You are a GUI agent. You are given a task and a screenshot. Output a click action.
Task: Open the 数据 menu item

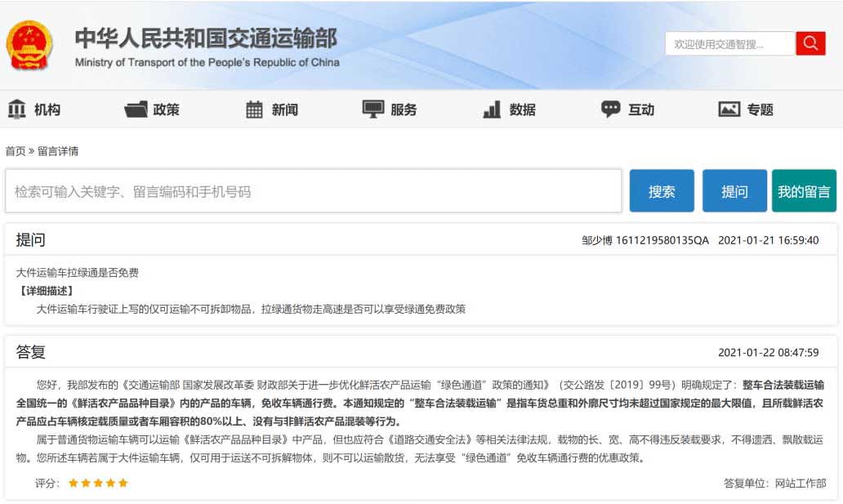(522, 109)
